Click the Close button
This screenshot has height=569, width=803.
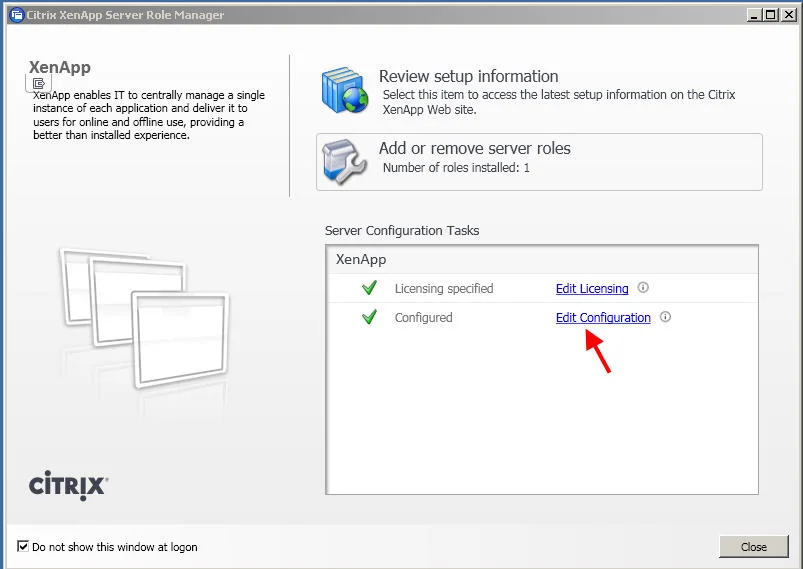coord(753,546)
